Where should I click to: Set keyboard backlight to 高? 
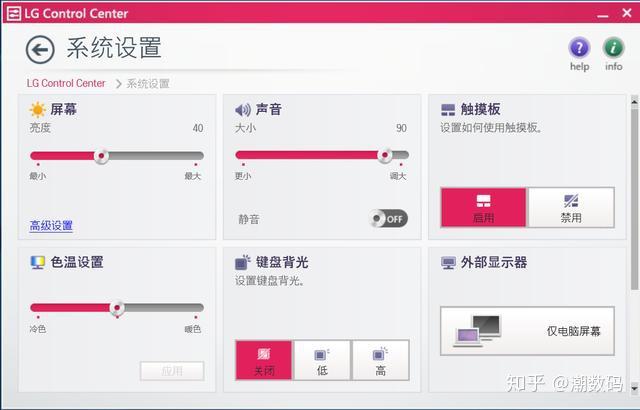[380, 361]
